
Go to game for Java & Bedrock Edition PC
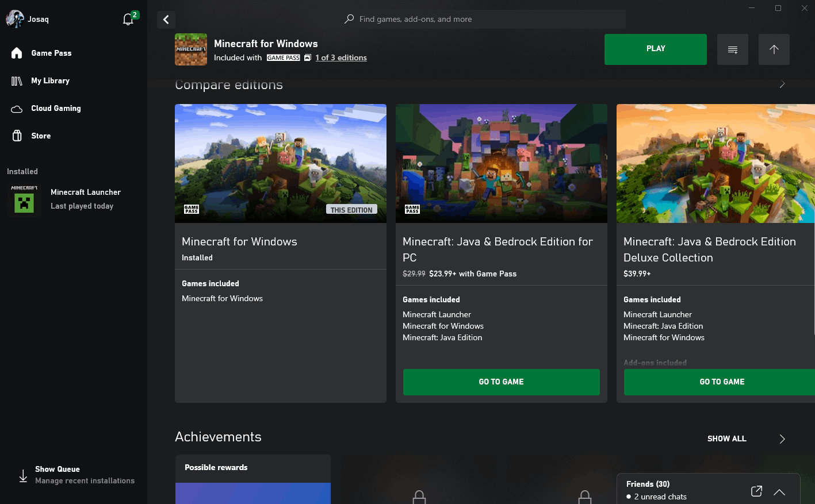pyautogui.click(x=502, y=382)
